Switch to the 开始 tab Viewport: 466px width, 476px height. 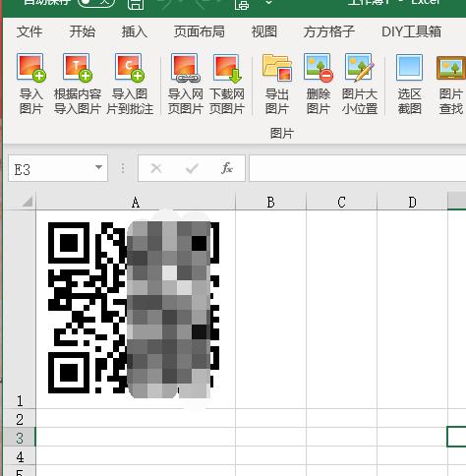pos(83,31)
